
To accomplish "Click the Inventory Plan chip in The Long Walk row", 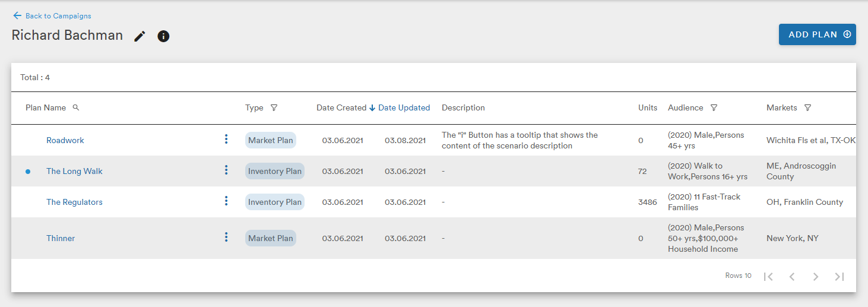I will [275, 171].
